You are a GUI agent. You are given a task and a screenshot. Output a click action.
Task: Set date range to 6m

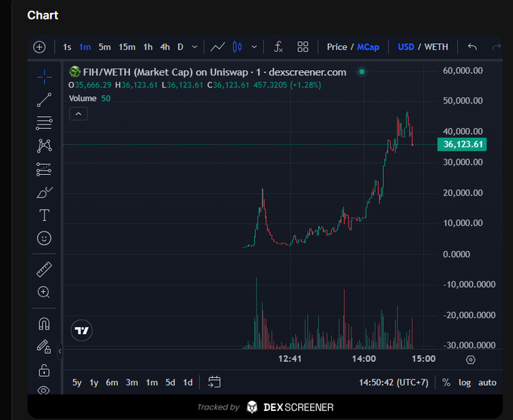coord(112,382)
